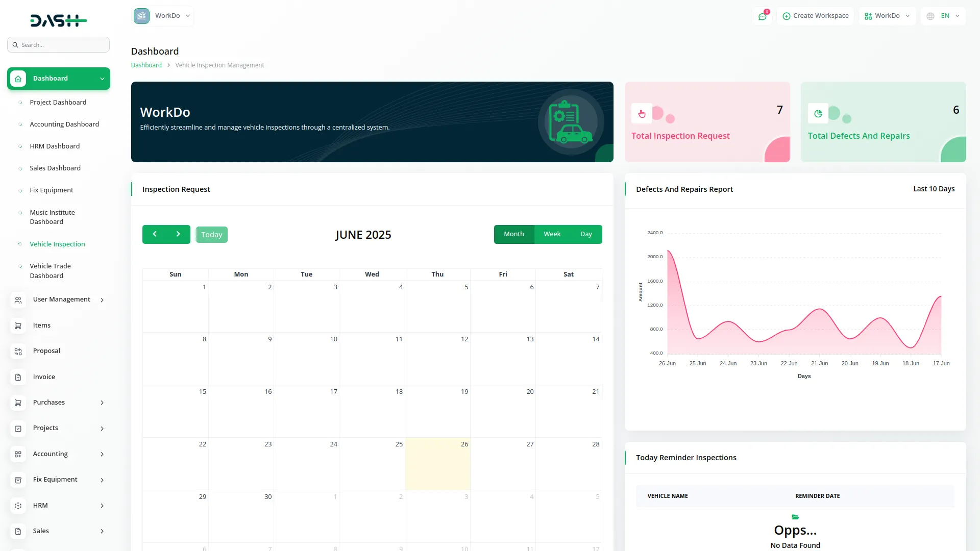Open WorkDo workspace dropdown at top left

[162, 16]
